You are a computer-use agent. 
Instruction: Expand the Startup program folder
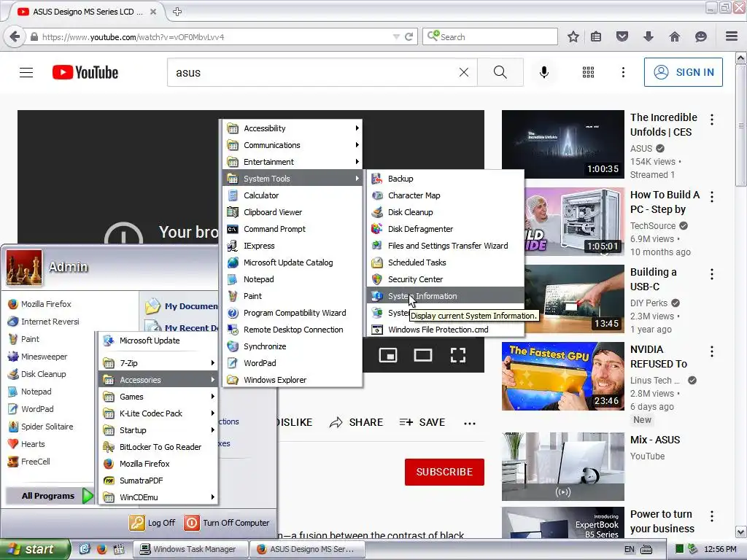[x=158, y=430]
